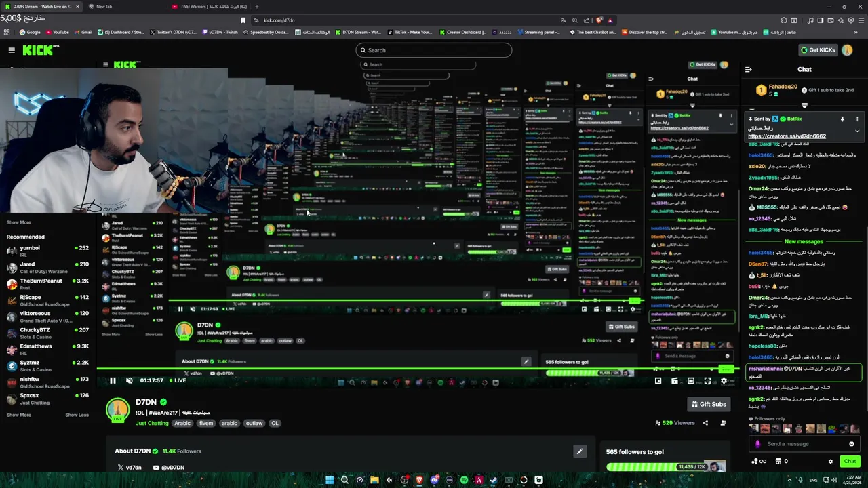This screenshot has height=488, width=868.
Task: Collapse the chat panel using arrow icon
Action: coord(749,69)
